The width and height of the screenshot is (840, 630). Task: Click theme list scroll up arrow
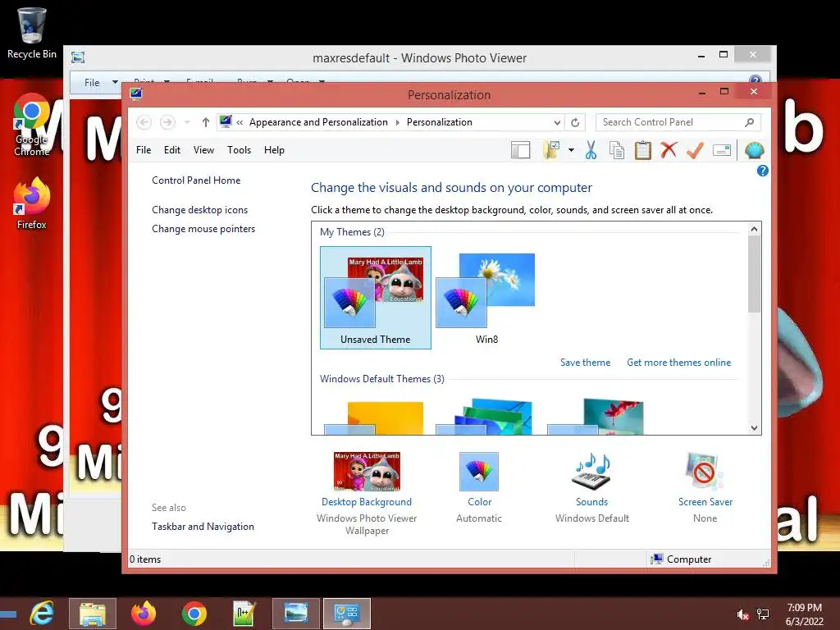[754, 230]
